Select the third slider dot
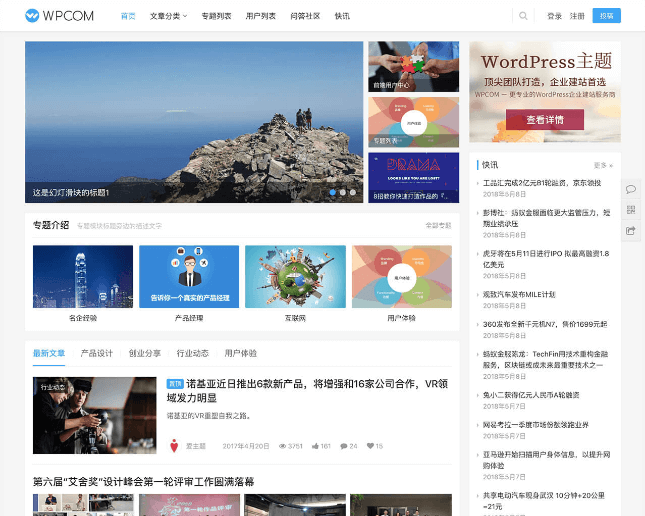This screenshot has width=645, height=516. click(x=353, y=192)
